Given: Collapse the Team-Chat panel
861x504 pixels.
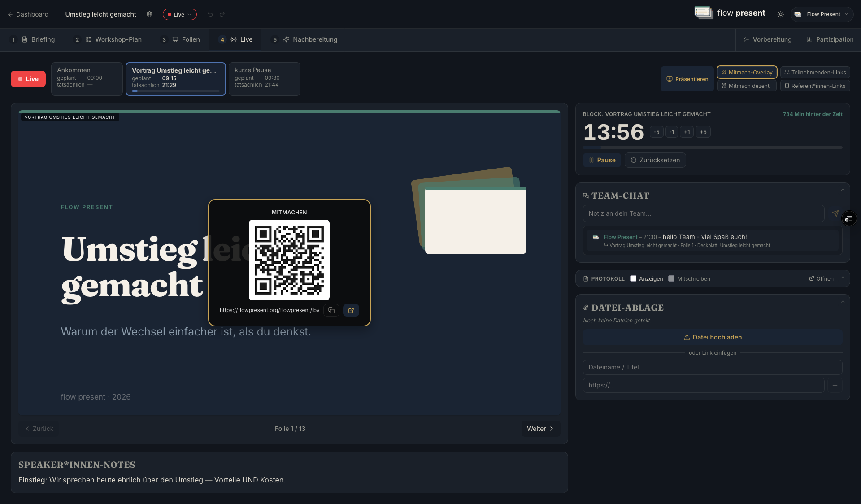Looking at the screenshot, I should (843, 190).
